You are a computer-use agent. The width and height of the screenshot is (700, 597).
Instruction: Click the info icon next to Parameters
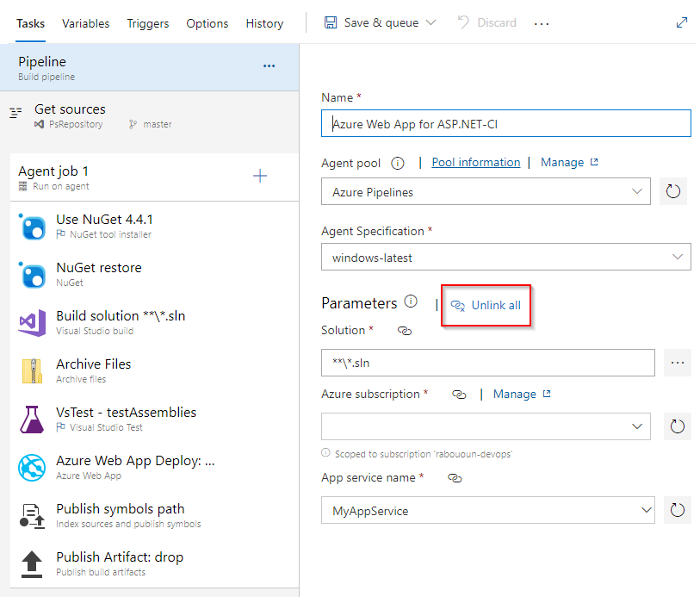click(411, 302)
